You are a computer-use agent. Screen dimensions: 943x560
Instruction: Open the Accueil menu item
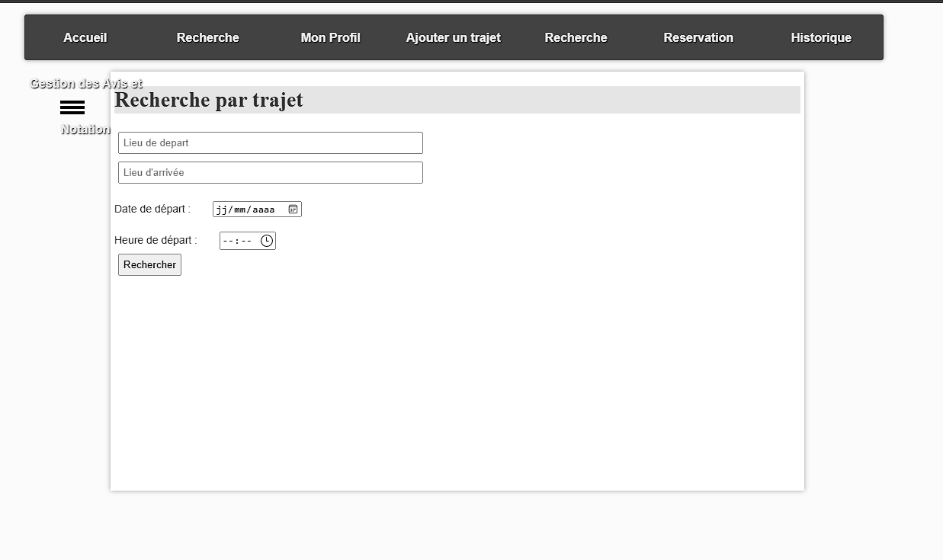point(85,37)
